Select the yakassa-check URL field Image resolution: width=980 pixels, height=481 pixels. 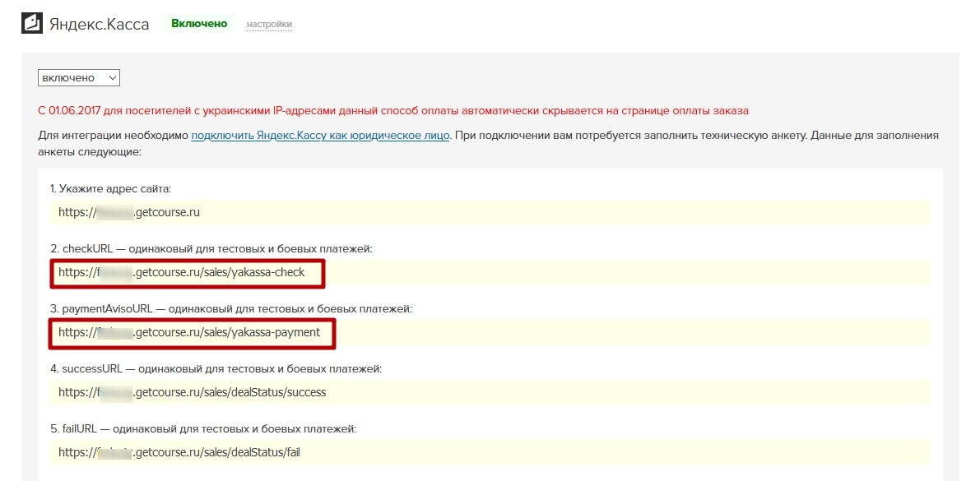pos(490,272)
